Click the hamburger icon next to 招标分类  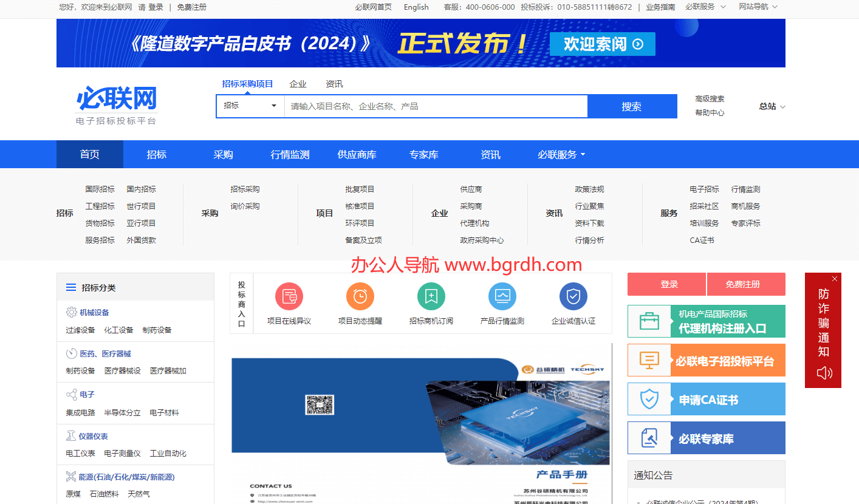70,287
